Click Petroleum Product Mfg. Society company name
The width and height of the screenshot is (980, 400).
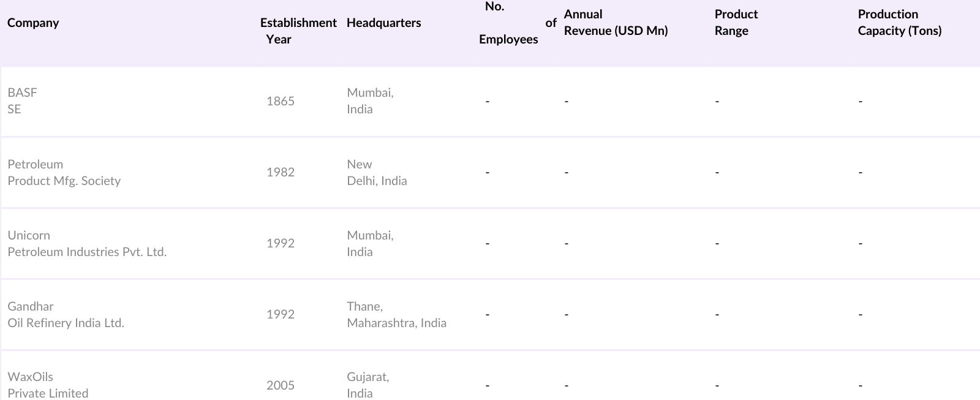(64, 172)
